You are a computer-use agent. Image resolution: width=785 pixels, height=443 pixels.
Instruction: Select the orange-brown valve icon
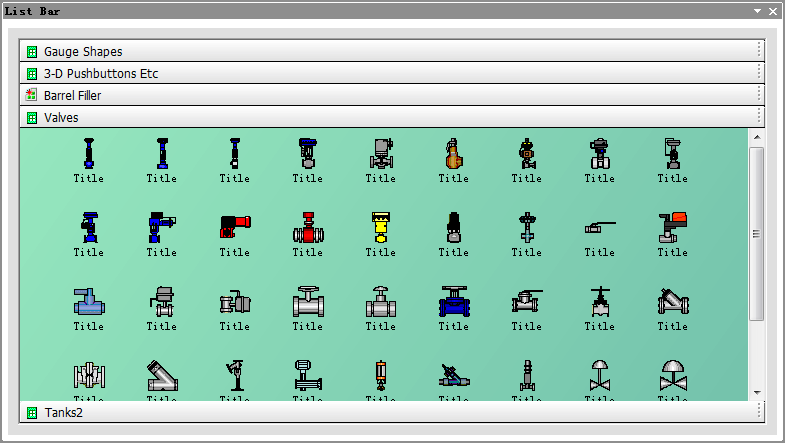click(453, 154)
